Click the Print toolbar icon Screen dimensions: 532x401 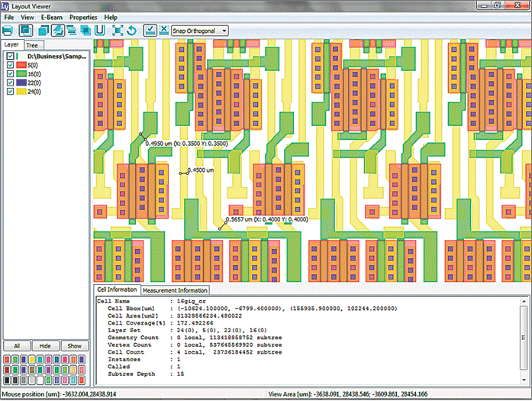tap(8, 31)
